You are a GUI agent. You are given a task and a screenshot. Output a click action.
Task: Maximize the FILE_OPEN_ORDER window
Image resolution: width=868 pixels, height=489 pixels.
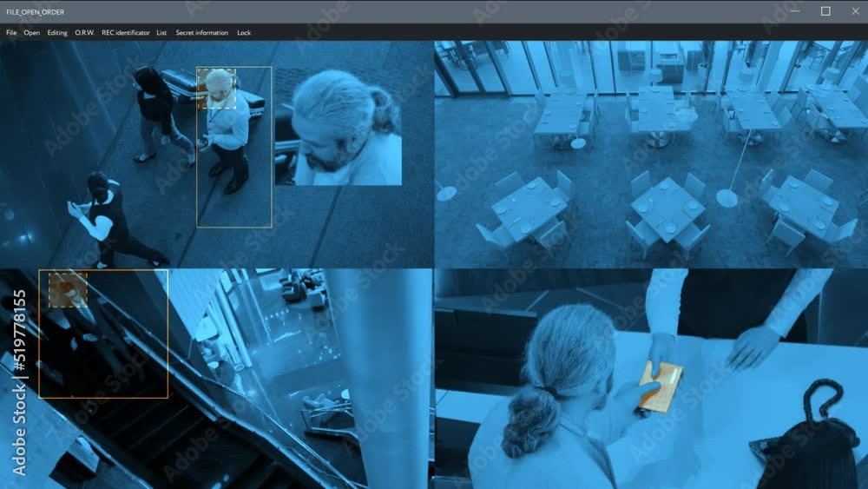825,11
